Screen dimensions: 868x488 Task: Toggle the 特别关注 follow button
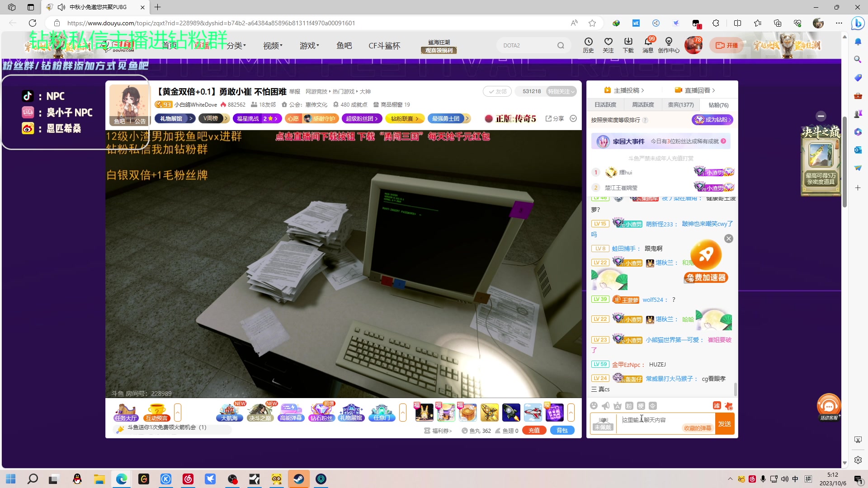(561, 91)
